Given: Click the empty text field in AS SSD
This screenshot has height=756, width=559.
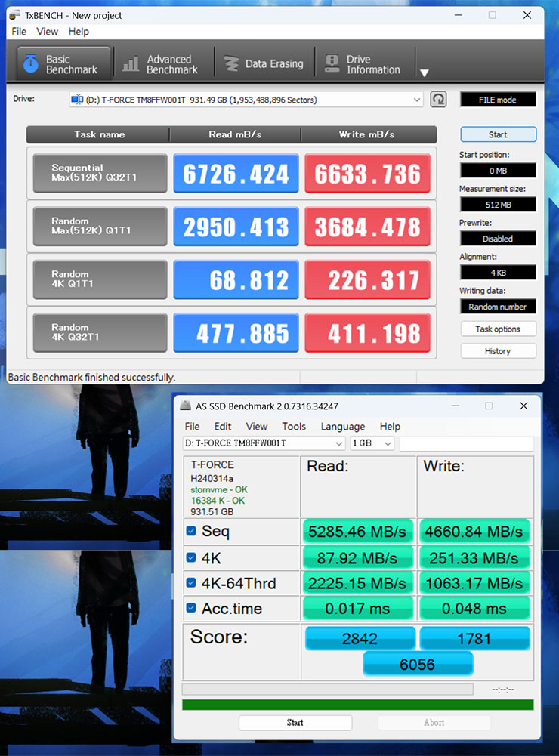Looking at the screenshot, I should [x=466, y=443].
